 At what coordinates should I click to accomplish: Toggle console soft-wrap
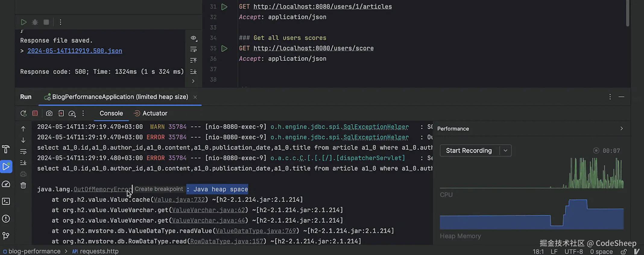click(23, 151)
